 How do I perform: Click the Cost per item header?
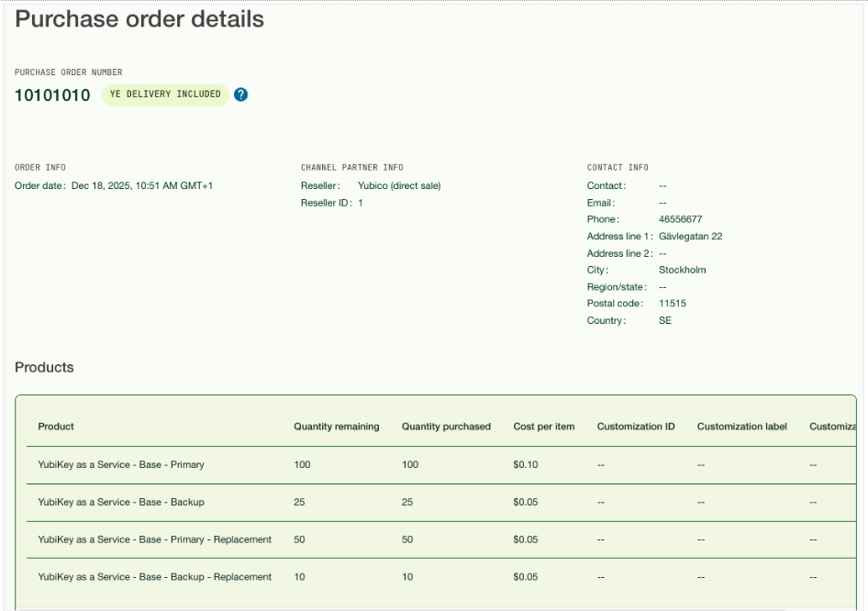(544, 427)
